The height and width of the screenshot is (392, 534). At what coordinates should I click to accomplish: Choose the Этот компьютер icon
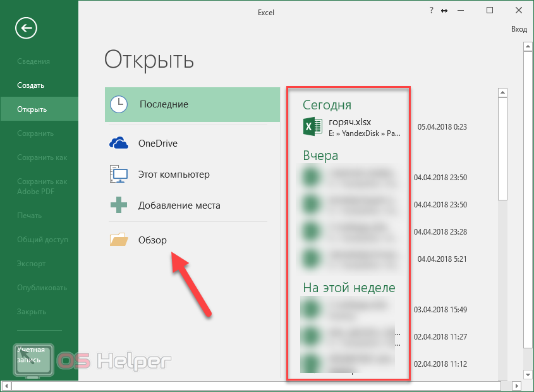(119, 175)
